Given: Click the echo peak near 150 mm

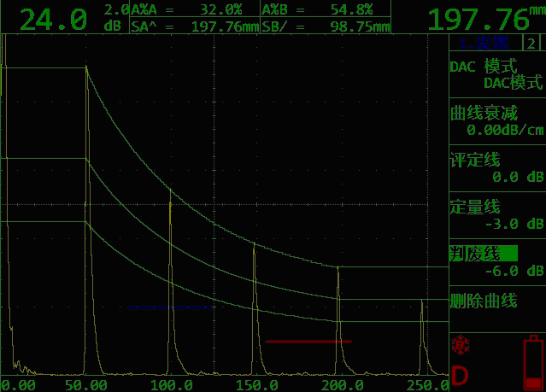Looking at the screenshot, I should point(254,244).
